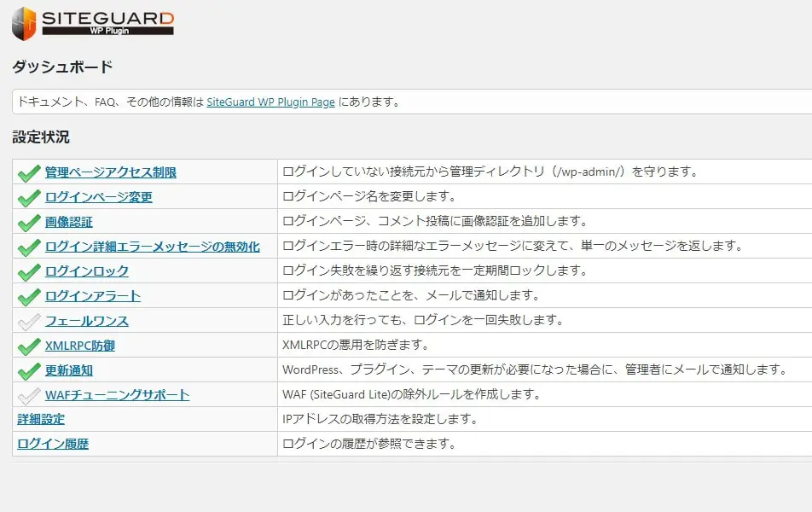Click description mentioning /wp-admin/ directory

(x=491, y=172)
